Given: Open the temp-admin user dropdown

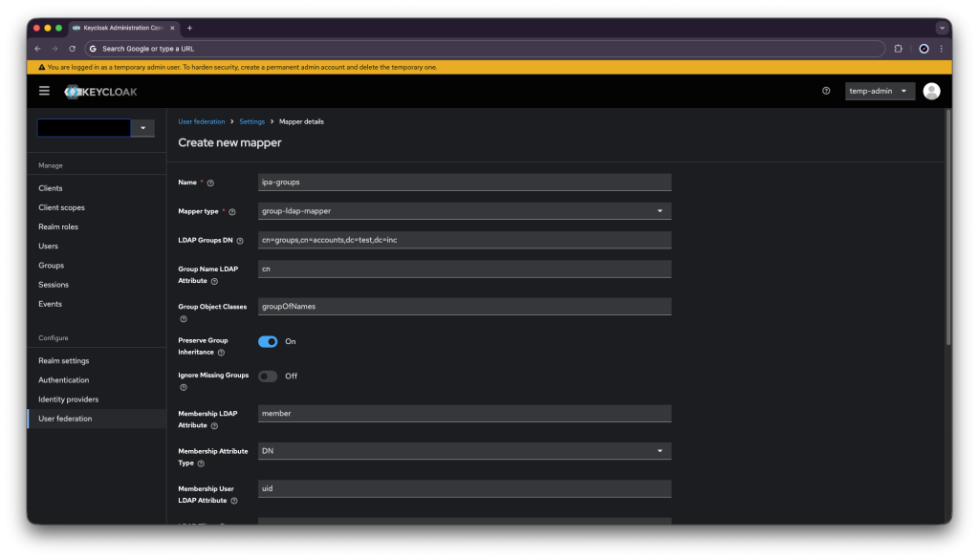Looking at the screenshot, I should coord(880,91).
